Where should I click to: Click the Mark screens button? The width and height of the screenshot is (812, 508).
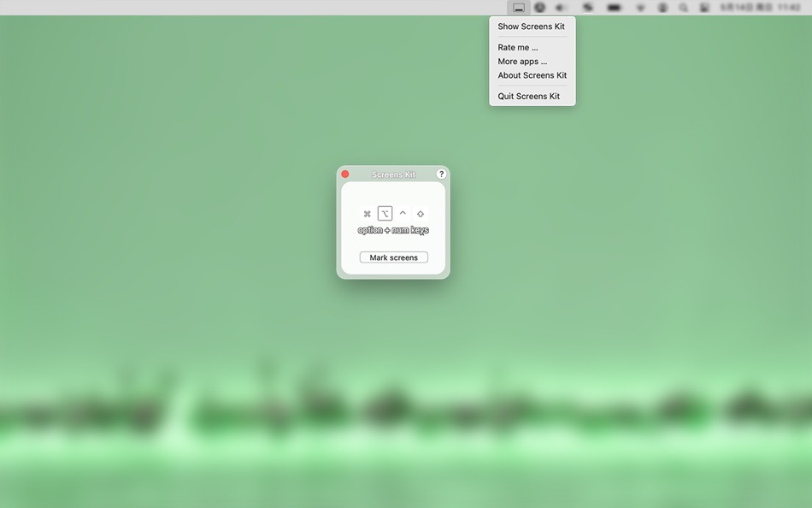click(393, 257)
